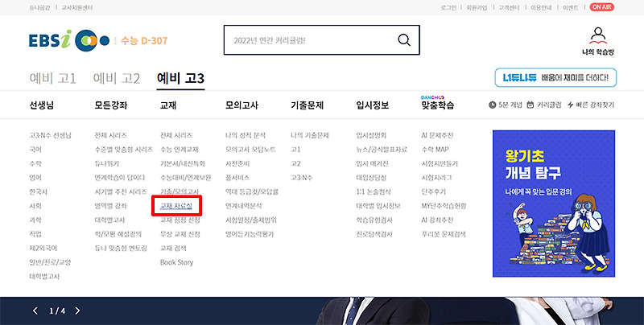This screenshot has width=644, height=325.
Task: Click the EBSi logo
Action: coord(69,40)
